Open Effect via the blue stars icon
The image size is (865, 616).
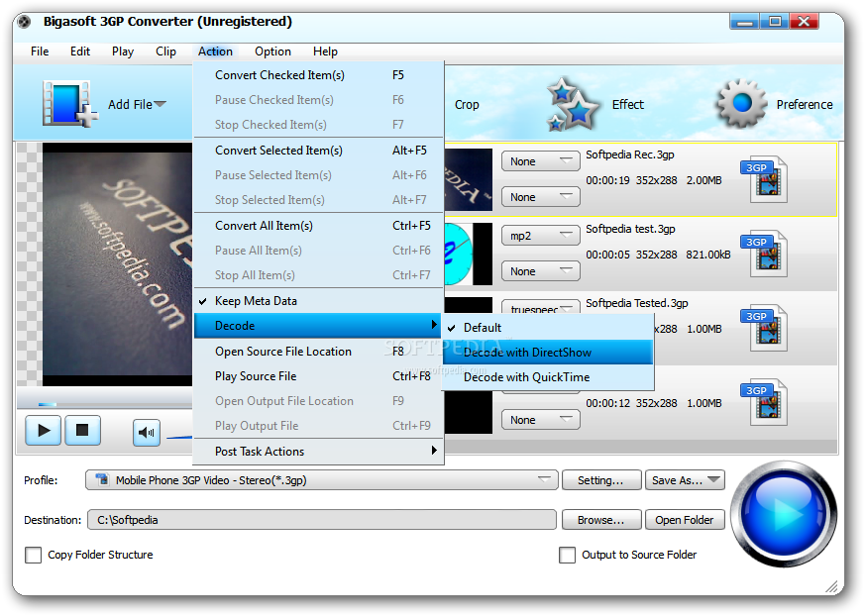tap(573, 104)
